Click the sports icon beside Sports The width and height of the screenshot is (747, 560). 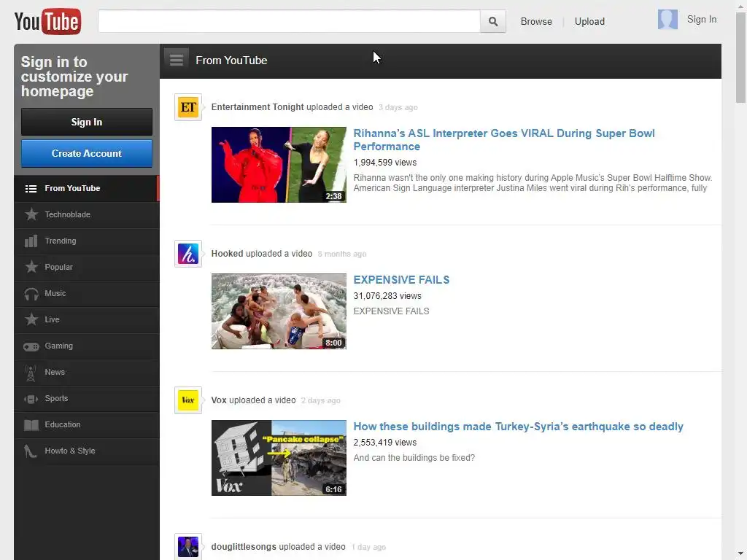31,399
